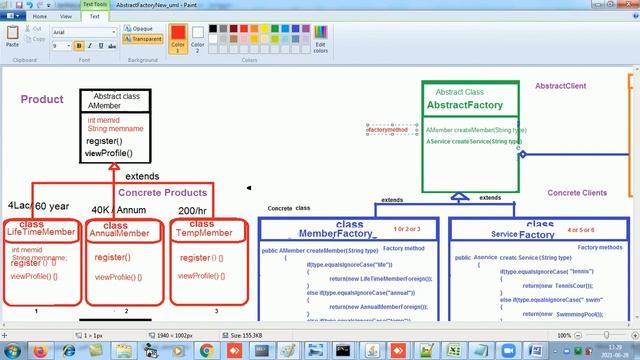Open the Zoom app in the taskbar
The height and width of the screenshot is (360, 640).
[508, 351]
